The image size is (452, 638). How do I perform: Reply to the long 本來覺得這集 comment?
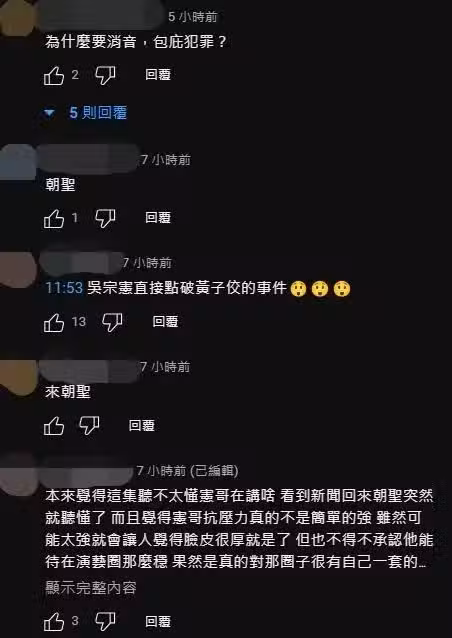point(158,621)
